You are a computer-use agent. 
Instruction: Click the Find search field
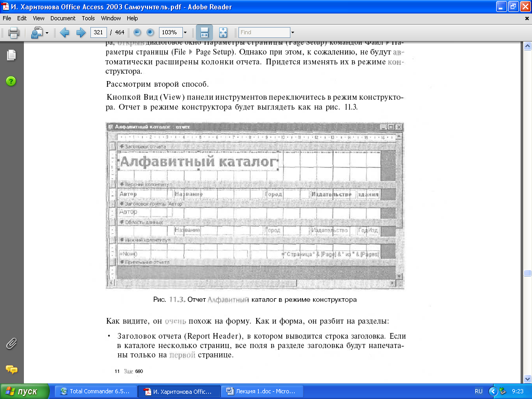264,32
